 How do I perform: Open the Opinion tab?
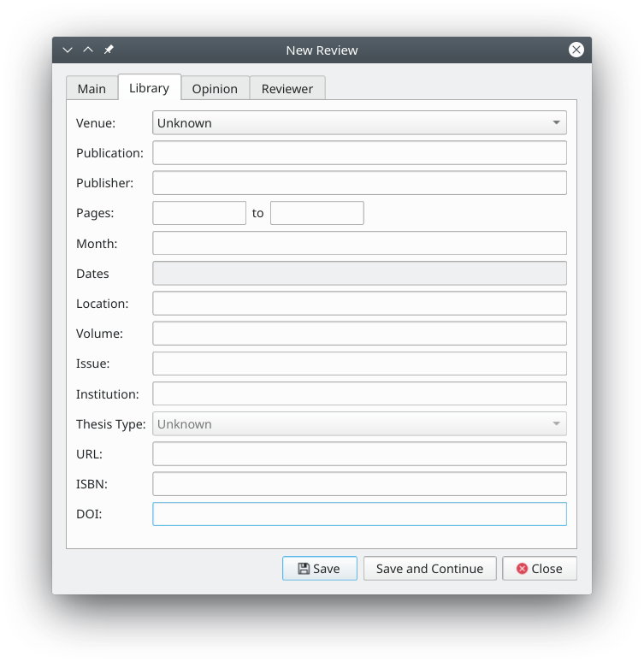215,89
